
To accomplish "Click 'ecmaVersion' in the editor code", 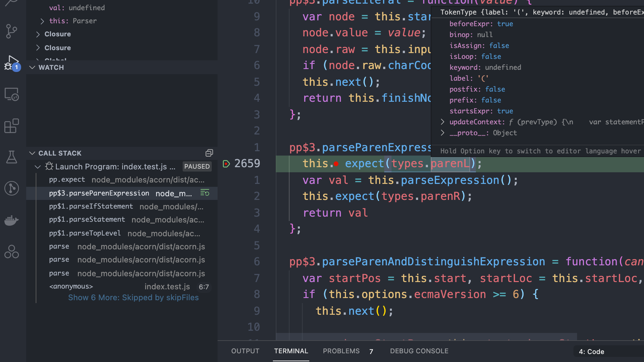I will click(450, 294).
